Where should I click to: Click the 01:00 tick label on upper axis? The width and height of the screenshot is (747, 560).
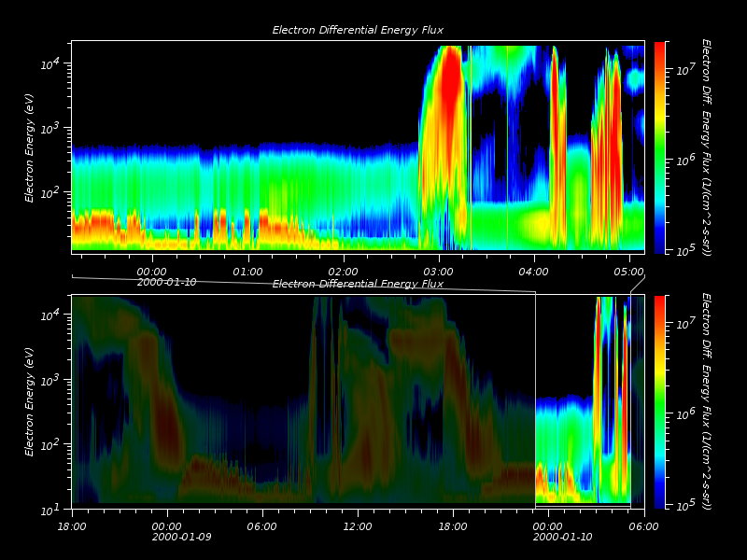[x=247, y=272]
